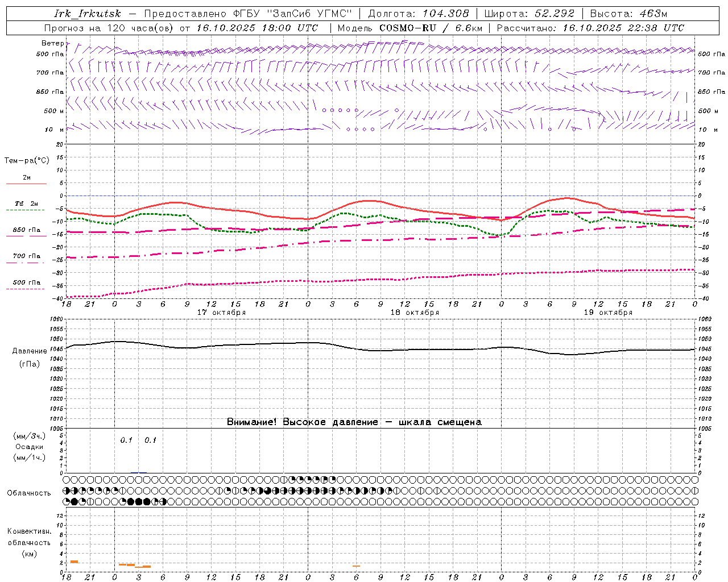Click the (мм/1ч.) precipitation unit label

[x=29, y=458]
